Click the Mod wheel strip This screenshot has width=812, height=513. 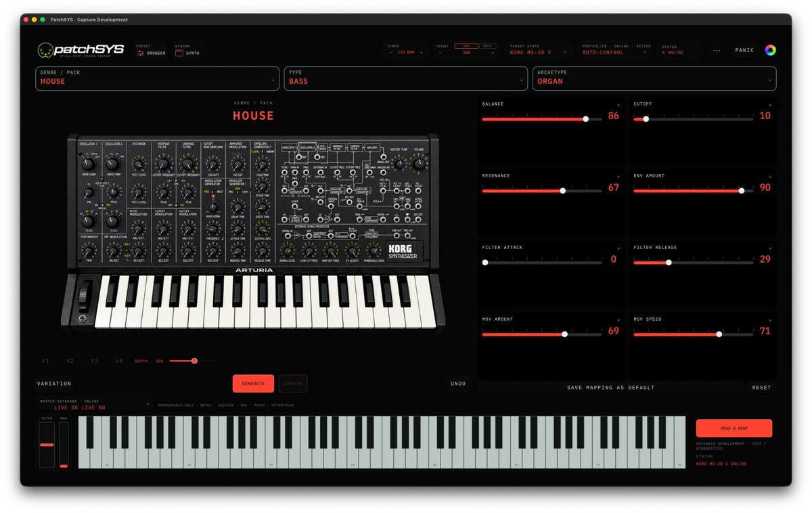pos(64,445)
